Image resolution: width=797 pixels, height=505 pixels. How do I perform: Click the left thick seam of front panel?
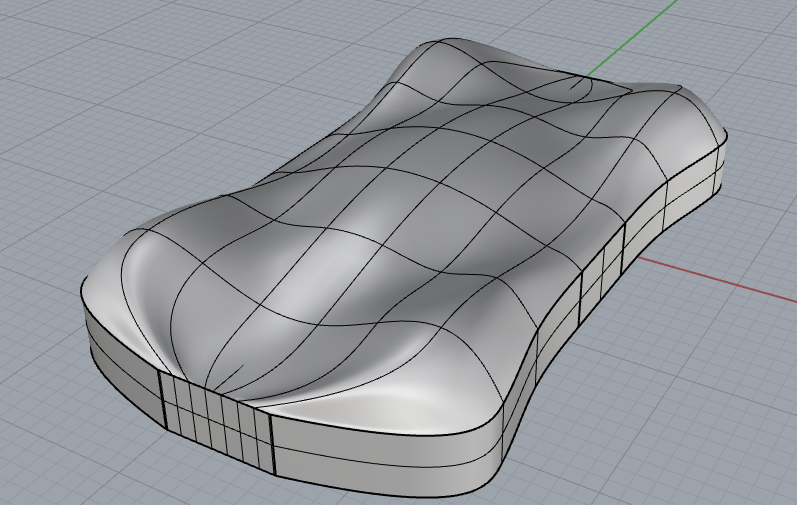pos(162,399)
